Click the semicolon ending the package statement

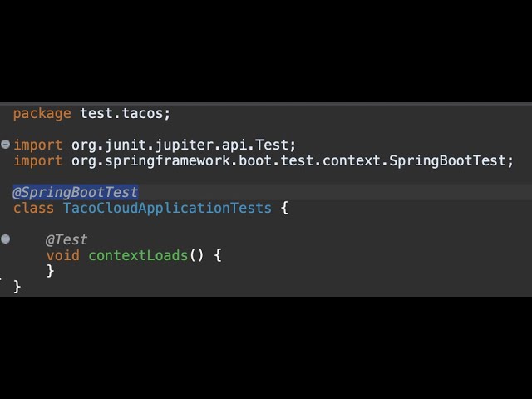(167, 114)
